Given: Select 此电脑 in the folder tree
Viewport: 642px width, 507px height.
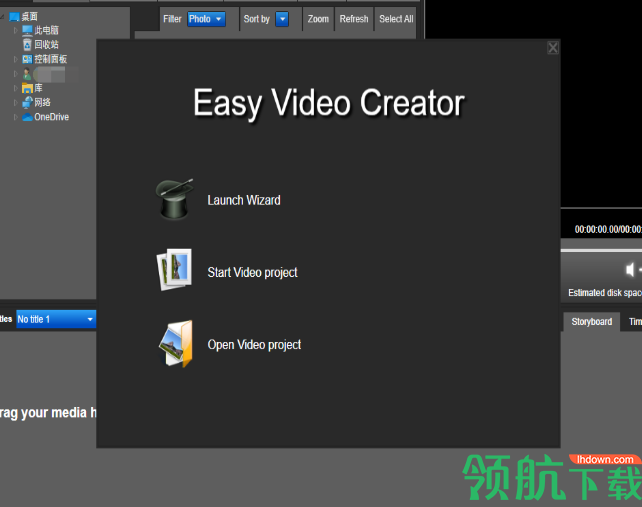Looking at the screenshot, I should click(x=46, y=30).
